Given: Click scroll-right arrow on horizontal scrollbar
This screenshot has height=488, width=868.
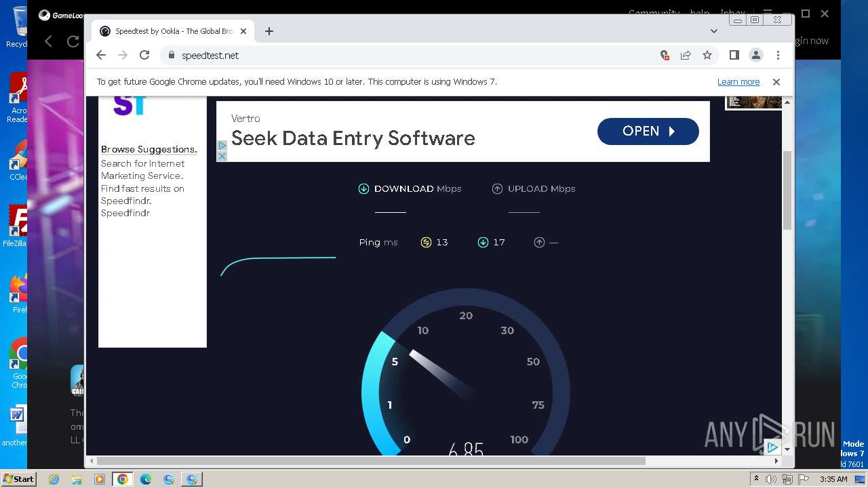Looking at the screenshot, I should [776, 461].
